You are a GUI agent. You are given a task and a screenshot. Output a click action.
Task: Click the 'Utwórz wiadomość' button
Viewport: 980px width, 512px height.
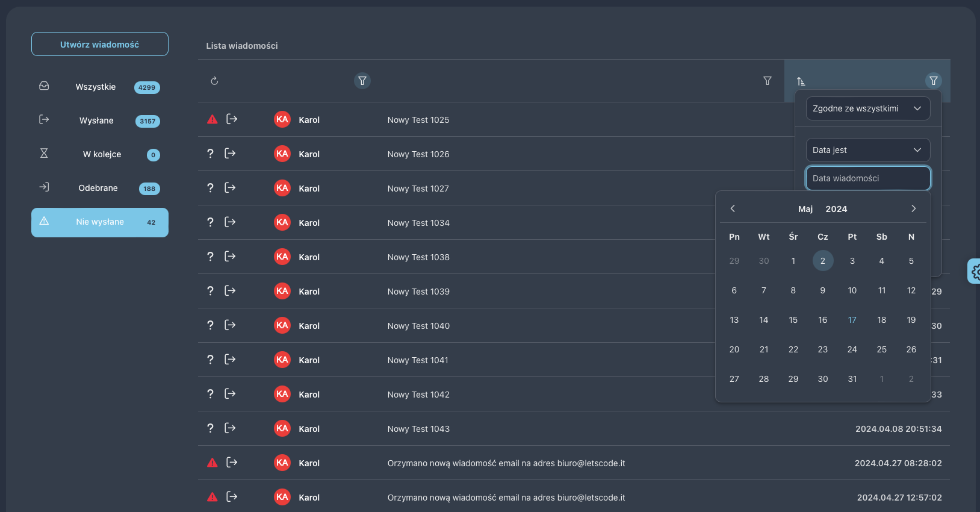pyautogui.click(x=100, y=44)
